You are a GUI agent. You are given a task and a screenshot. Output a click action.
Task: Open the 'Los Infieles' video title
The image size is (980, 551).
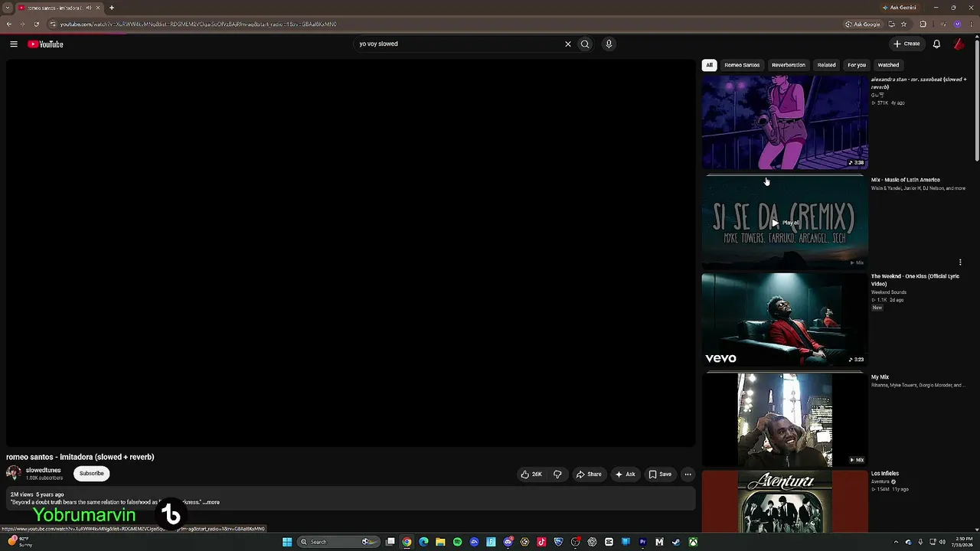point(884,474)
